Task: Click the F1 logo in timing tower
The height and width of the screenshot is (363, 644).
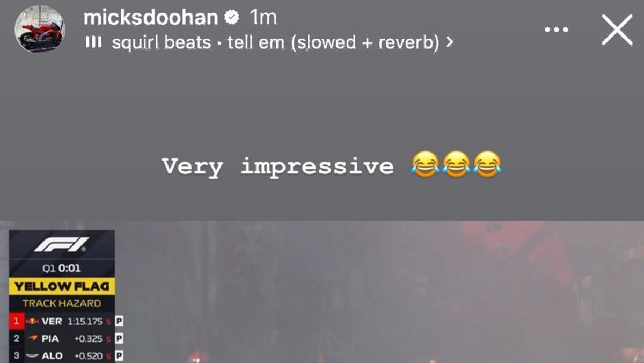Action: (61, 245)
